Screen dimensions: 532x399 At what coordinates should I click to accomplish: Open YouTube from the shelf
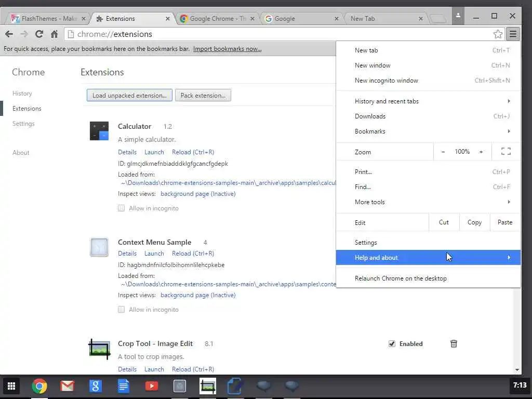(x=152, y=386)
